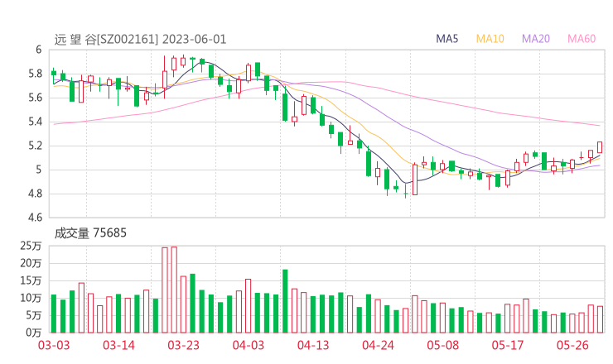
Task: Click the price axis label 4.6
Action: coord(35,218)
